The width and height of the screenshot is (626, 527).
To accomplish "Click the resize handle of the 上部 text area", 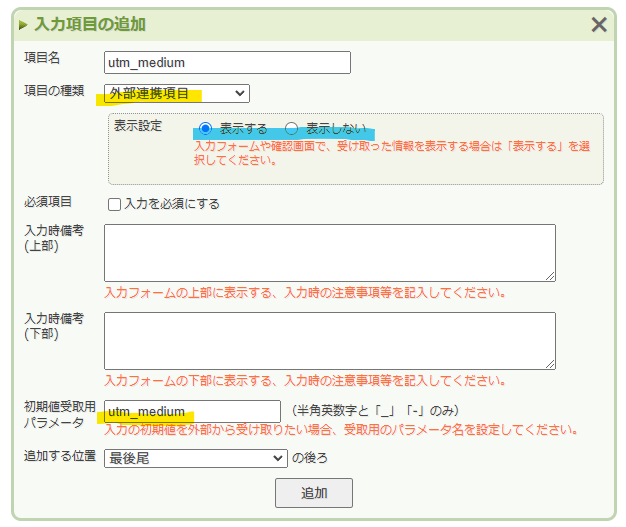I will coord(550,276).
